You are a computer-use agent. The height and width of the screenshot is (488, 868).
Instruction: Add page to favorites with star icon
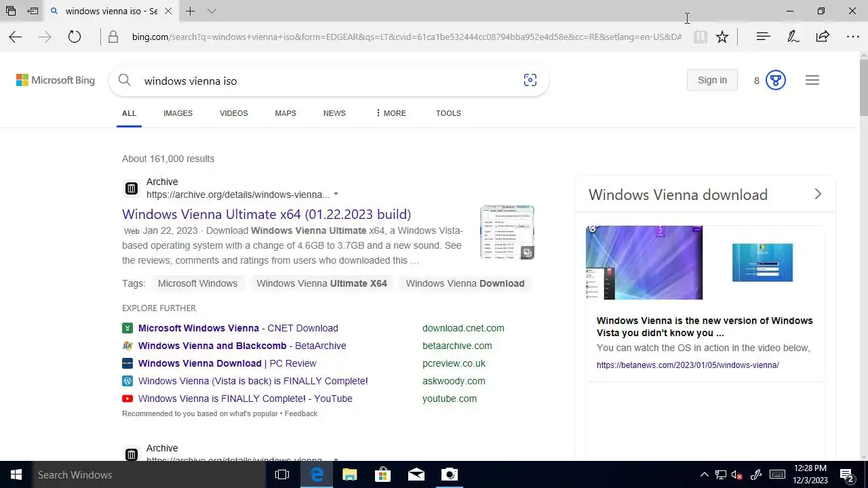point(722,37)
